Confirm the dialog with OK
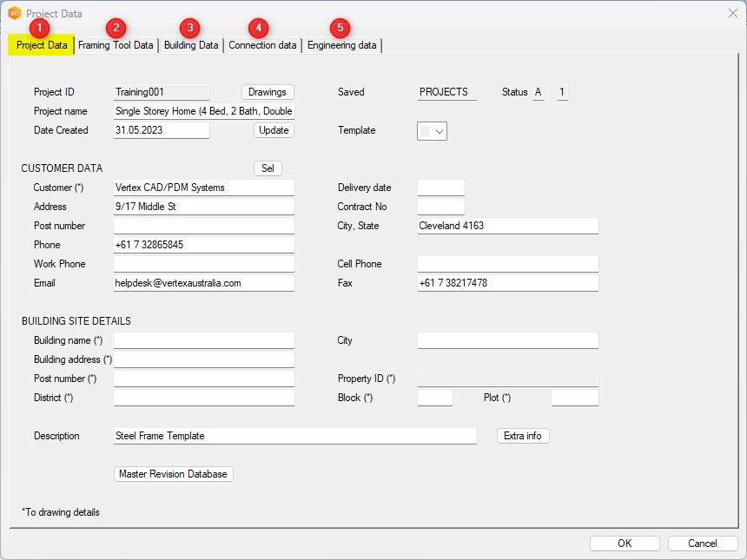The image size is (747, 560). click(x=625, y=544)
